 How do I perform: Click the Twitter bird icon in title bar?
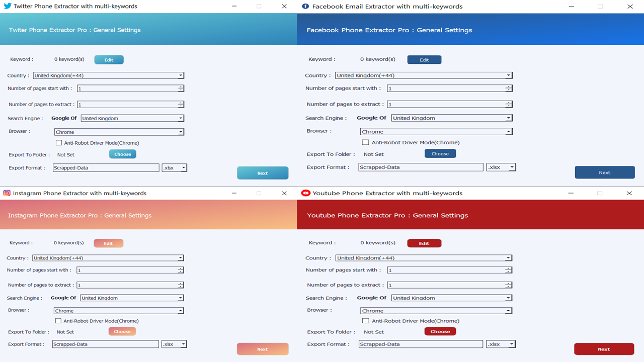[7, 6]
